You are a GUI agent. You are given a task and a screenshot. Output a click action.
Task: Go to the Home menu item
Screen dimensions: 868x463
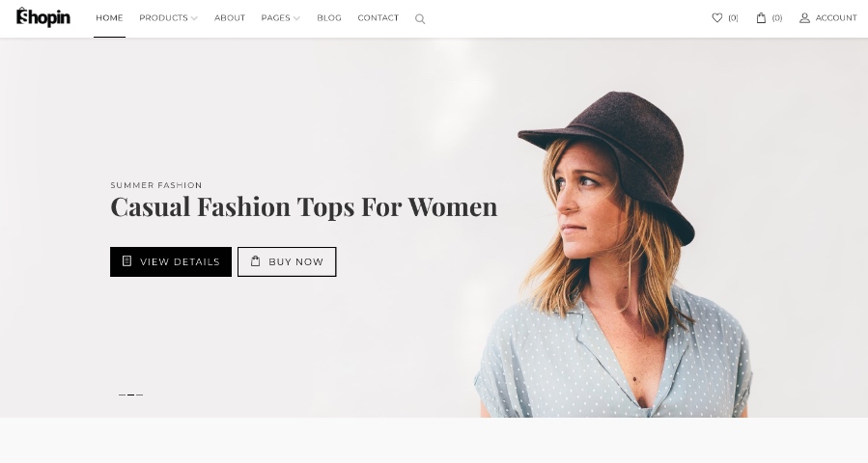(109, 18)
